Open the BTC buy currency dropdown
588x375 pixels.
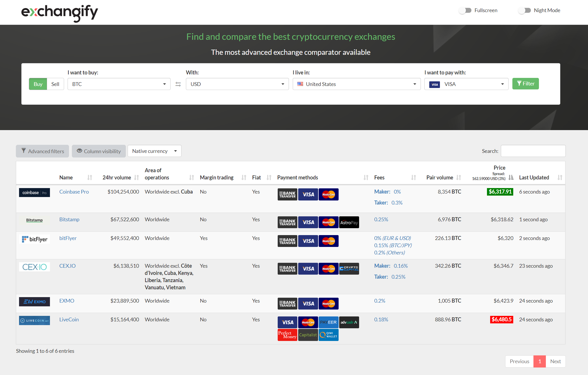(119, 84)
